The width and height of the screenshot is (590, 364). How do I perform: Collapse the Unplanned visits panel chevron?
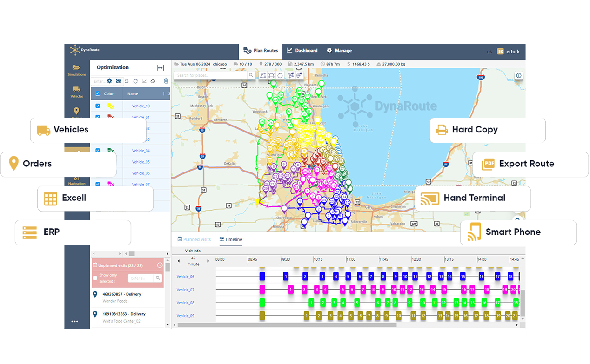pos(160,265)
